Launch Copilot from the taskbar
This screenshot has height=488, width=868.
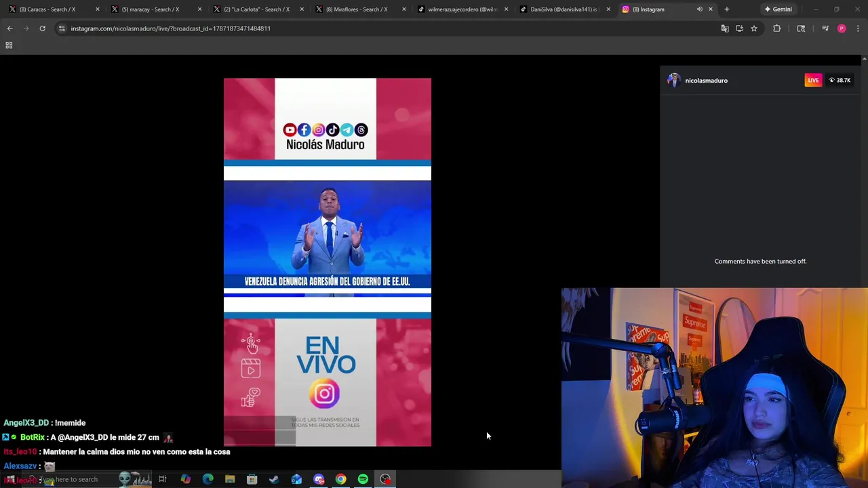coord(185,479)
